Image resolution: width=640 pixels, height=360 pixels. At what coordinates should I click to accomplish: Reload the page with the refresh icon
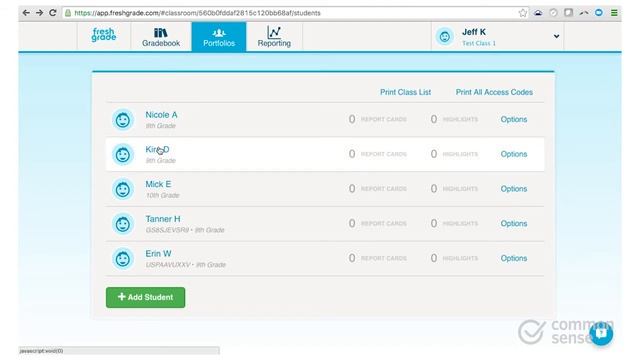click(53, 13)
